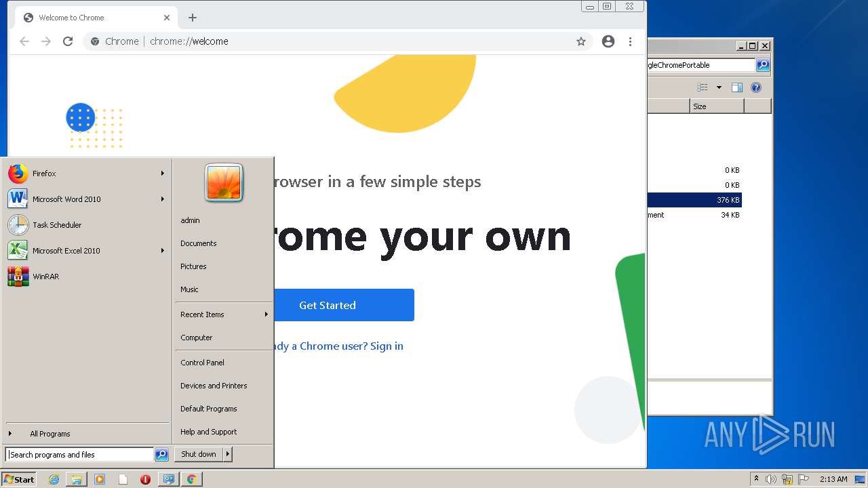The image size is (868, 488).
Task: Click the network tray icon
Action: 787,479
